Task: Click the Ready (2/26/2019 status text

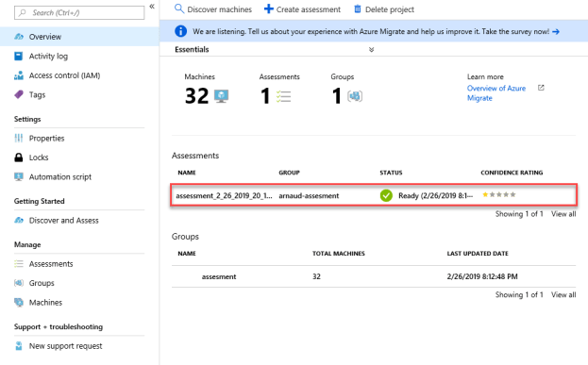Action: coord(435,195)
